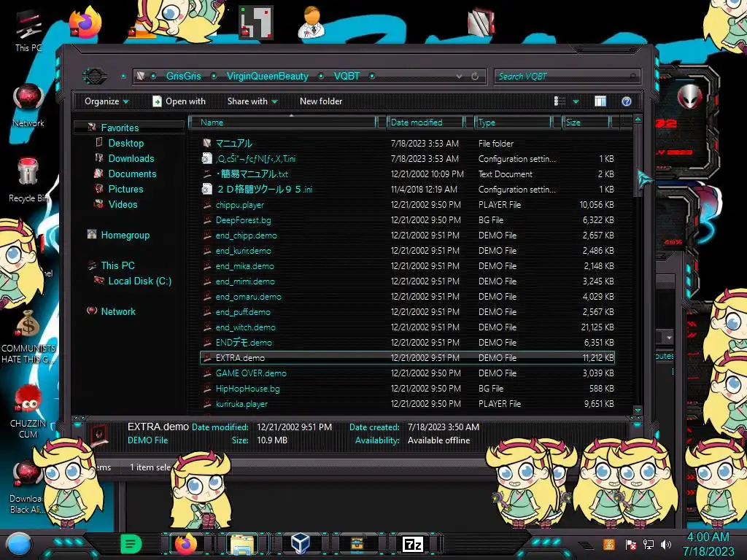This screenshot has width=747, height=560.
Task: Select end_witch.demo file
Action: [x=245, y=327]
